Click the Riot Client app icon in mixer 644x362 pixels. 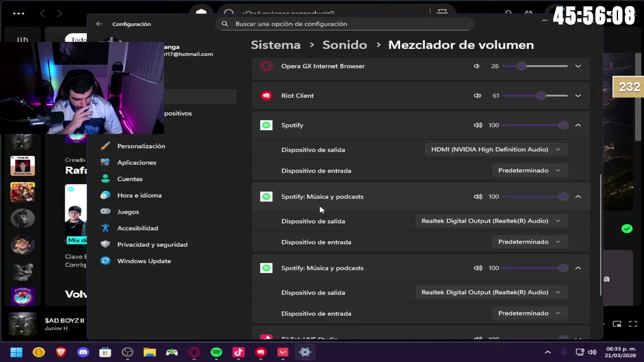pos(266,96)
